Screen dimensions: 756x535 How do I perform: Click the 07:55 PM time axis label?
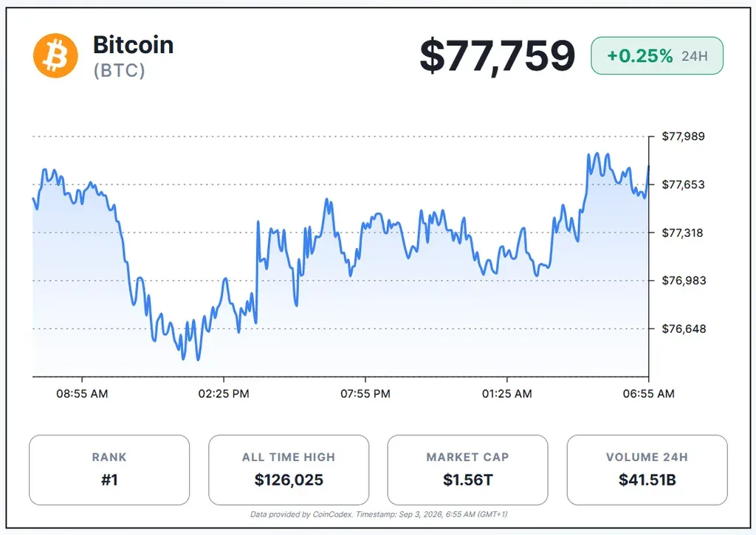(365, 394)
